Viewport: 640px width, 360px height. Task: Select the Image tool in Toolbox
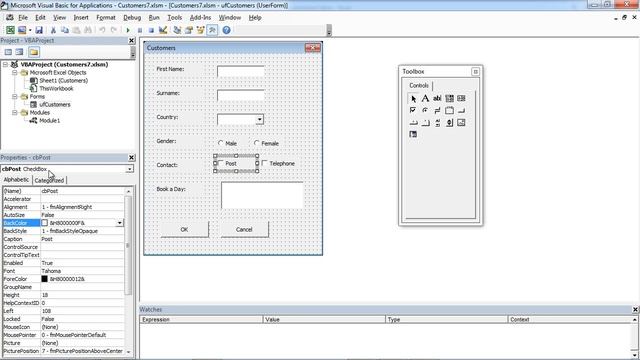[461, 122]
